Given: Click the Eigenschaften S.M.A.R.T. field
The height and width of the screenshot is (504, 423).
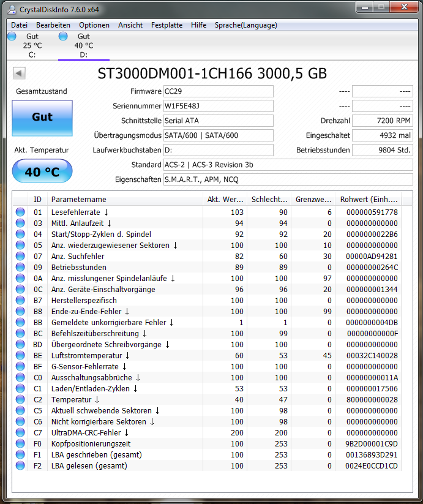Looking at the screenshot, I should (x=288, y=179).
